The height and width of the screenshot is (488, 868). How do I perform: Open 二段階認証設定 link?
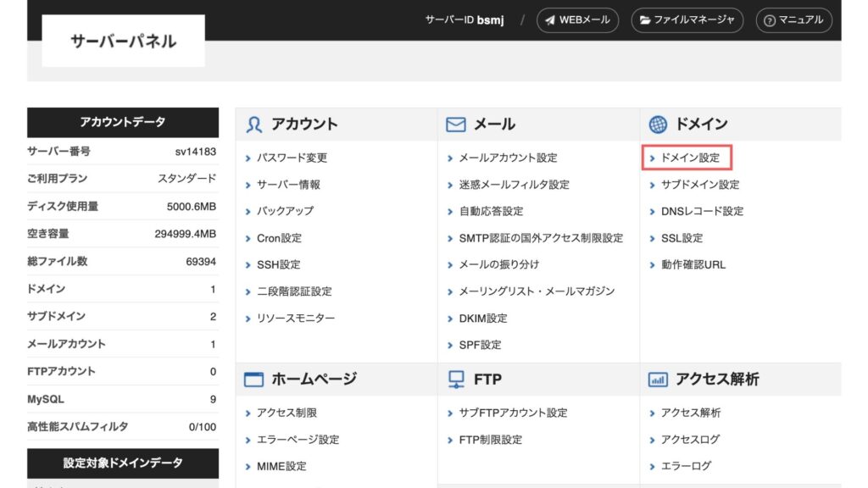coord(294,291)
